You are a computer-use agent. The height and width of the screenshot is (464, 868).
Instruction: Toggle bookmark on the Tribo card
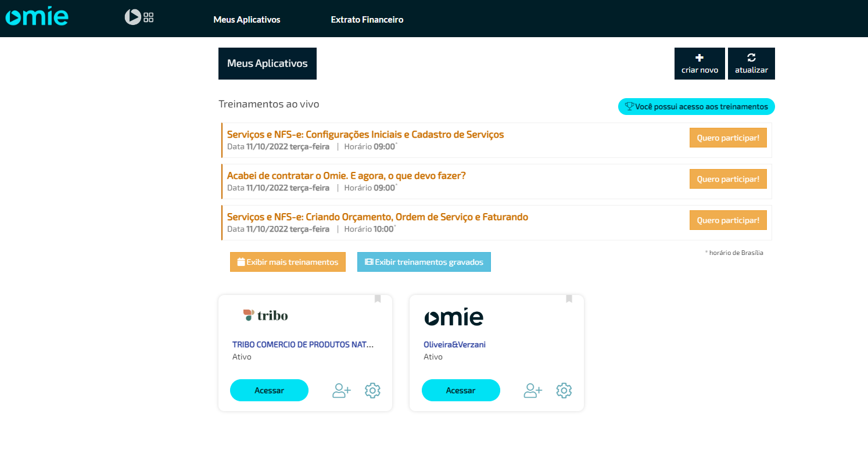coord(378,298)
